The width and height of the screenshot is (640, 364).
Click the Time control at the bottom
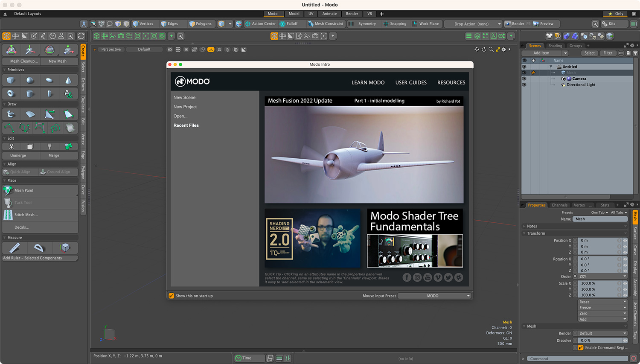tap(249, 358)
